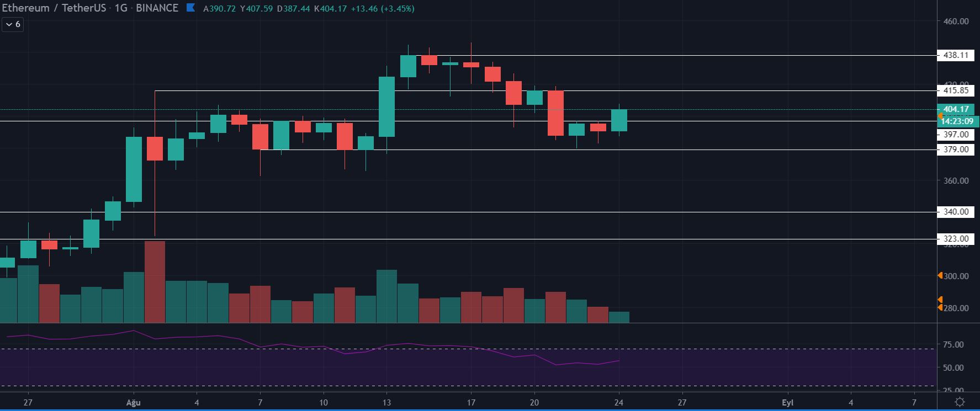Viewport: 980px width, 411px height.
Task: Click the change value +13.46 (+3.45%)
Action: (x=383, y=9)
